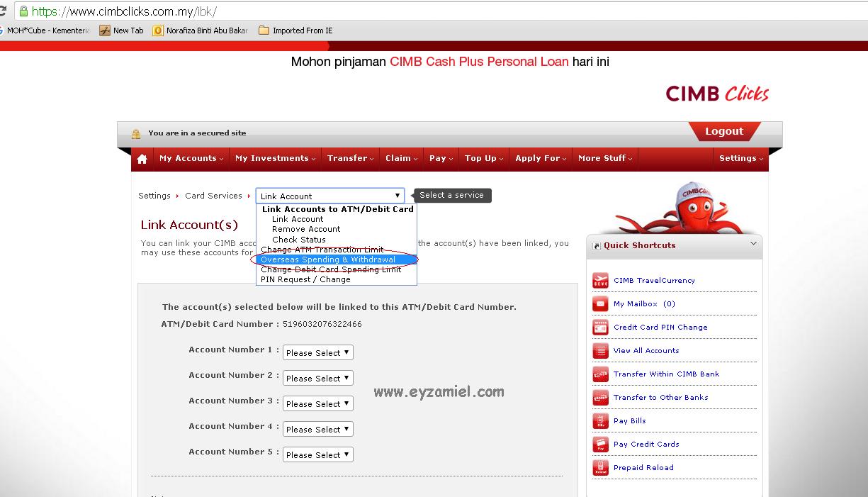Select PIN Request / Change option

coord(305,279)
